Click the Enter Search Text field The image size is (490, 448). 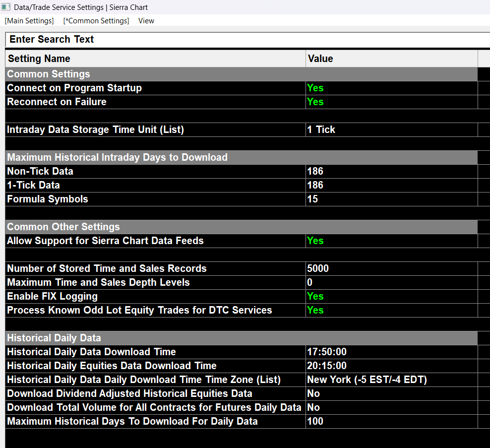pos(248,39)
